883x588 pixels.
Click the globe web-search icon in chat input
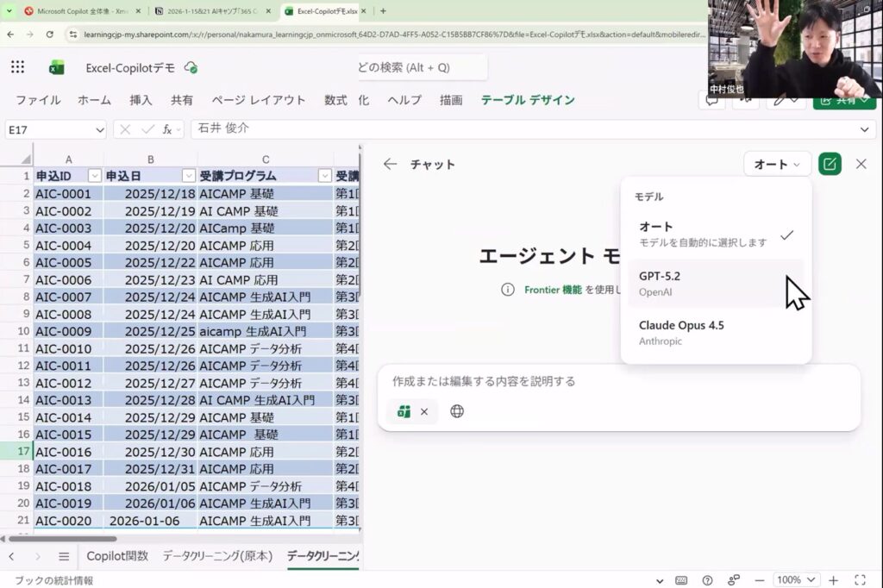click(457, 411)
